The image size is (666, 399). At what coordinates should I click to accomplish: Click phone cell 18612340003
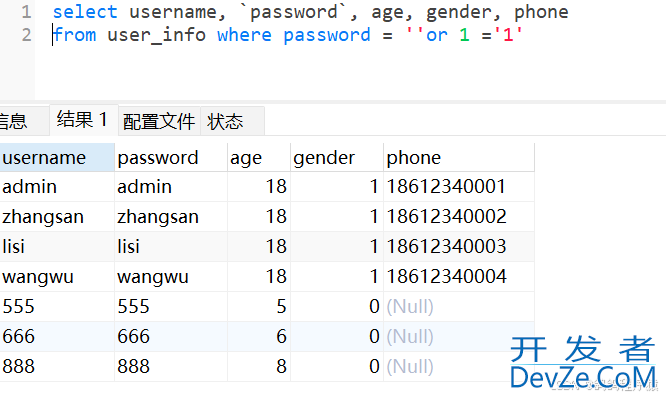pyautogui.click(x=459, y=246)
